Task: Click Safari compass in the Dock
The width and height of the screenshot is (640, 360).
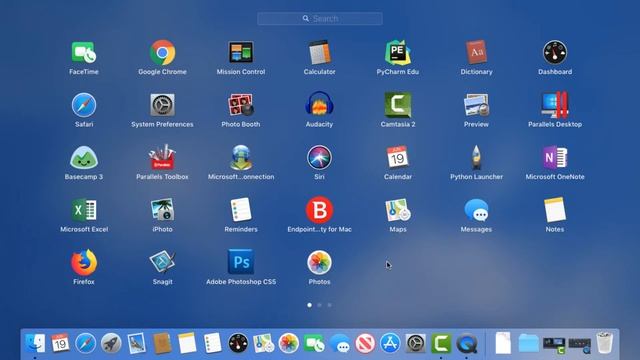Action: coord(85,343)
